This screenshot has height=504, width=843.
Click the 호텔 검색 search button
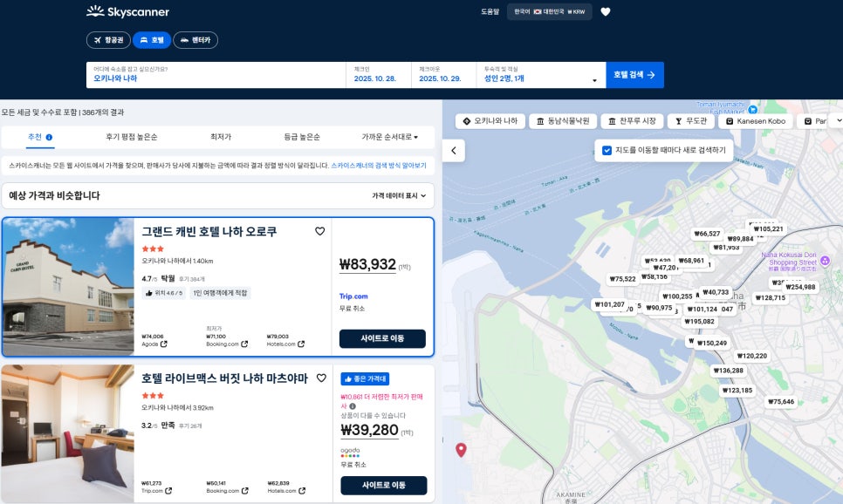click(x=634, y=75)
